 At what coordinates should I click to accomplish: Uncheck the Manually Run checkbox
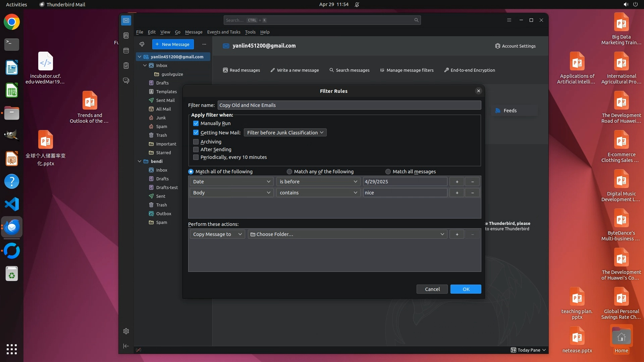(196, 123)
